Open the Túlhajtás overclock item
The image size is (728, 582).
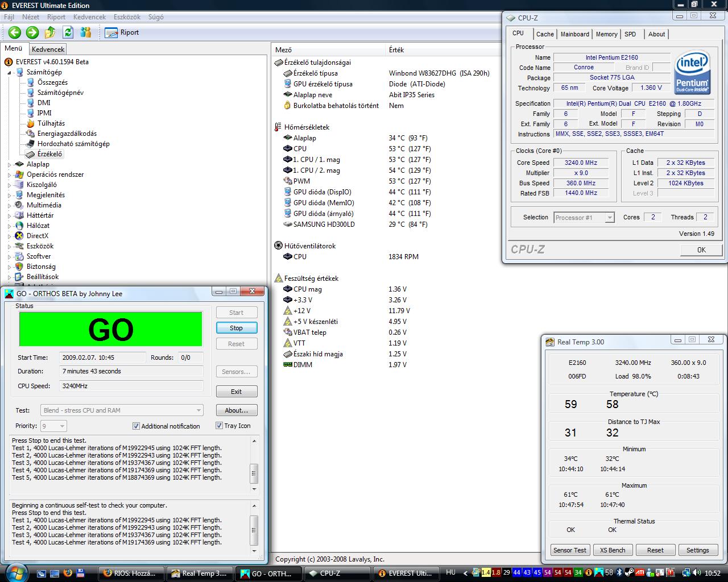click(51, 123)
